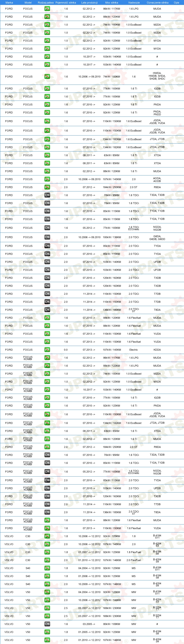Image resolution: width=184 pixels, height=644 pixels.
Task: Click '63kW / 85KM' in Focus Kombi row
Action: click(x=112, y=431)
